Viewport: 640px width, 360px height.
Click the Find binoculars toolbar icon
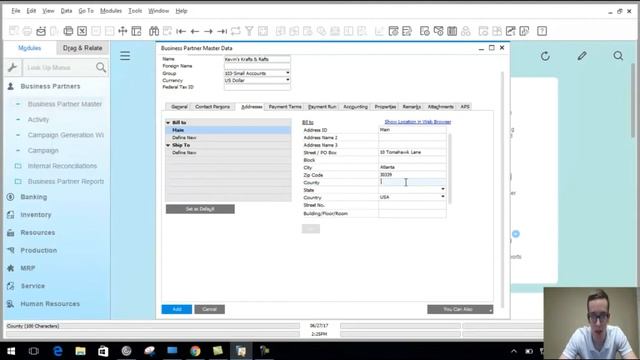154,31
